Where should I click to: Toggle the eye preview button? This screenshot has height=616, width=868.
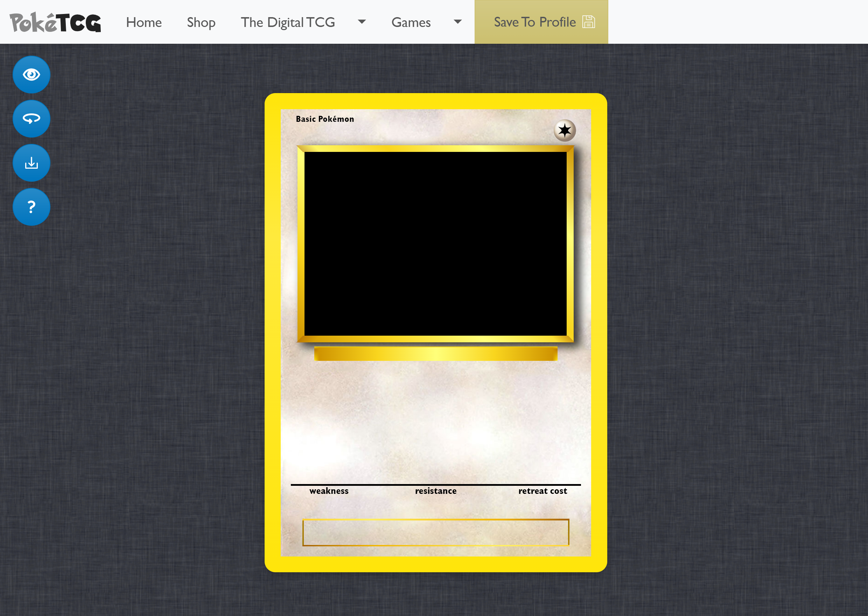click(x=31, y=75)
